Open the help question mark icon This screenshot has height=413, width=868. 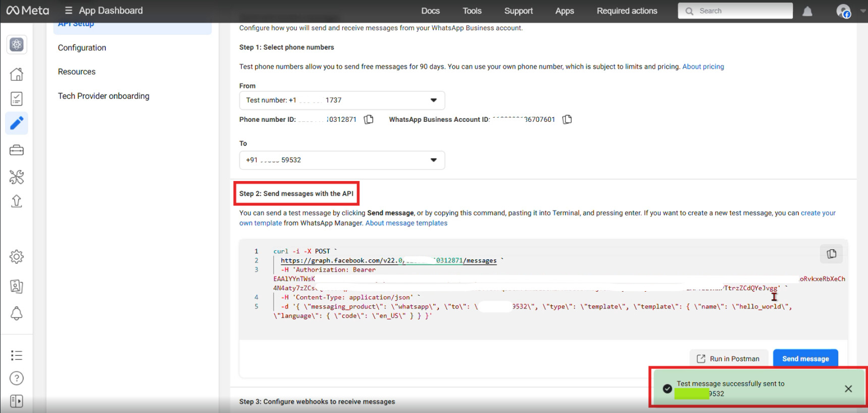pyautogui.click(x=17, y=378)
